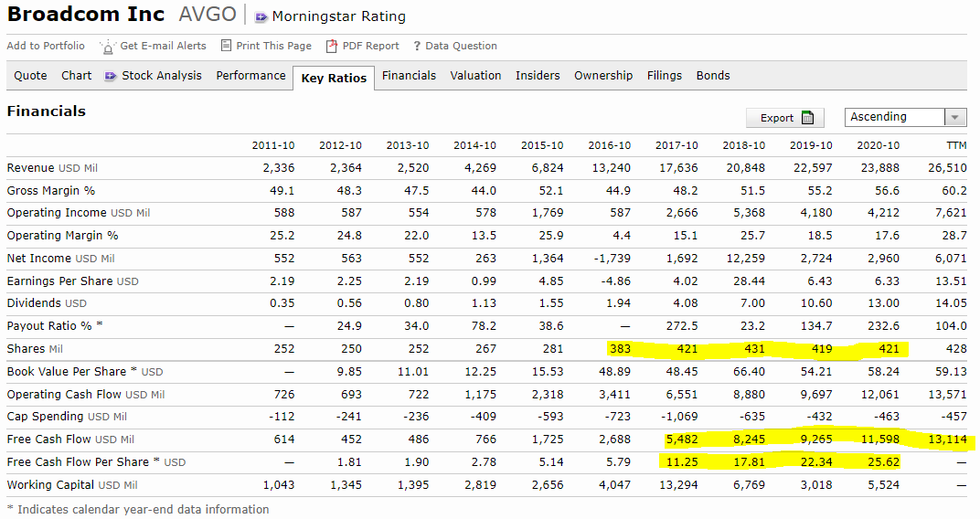Click the 2018-10 EPS value 28.44
This screenshot has height=519, width=980.
coord(749,281)
